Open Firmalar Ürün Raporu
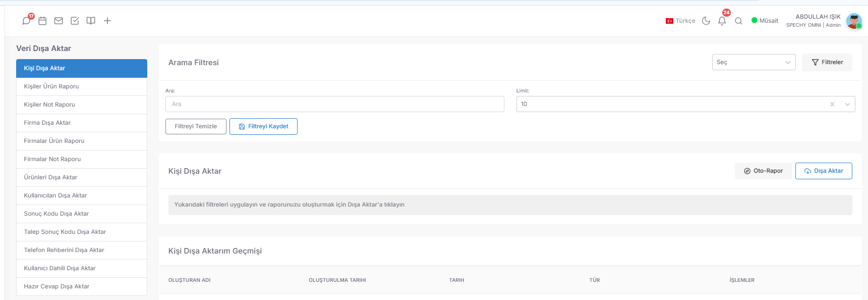This screenshot has height=300, width=868. [82, 141]
